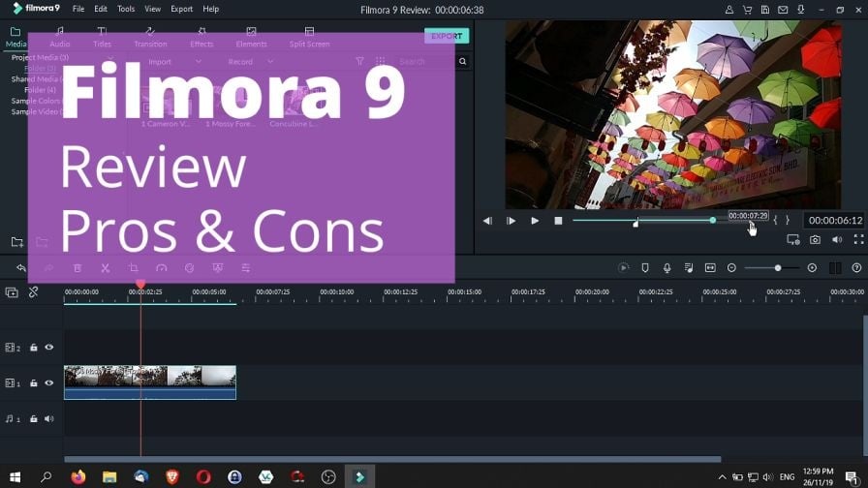Viewport: 868px width, 488px height.
Task: Open Firefox from the taskbar
Action: 78,476
